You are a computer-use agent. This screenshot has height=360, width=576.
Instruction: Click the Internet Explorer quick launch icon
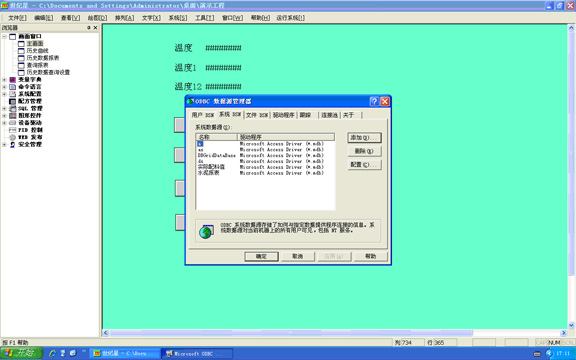53,353
